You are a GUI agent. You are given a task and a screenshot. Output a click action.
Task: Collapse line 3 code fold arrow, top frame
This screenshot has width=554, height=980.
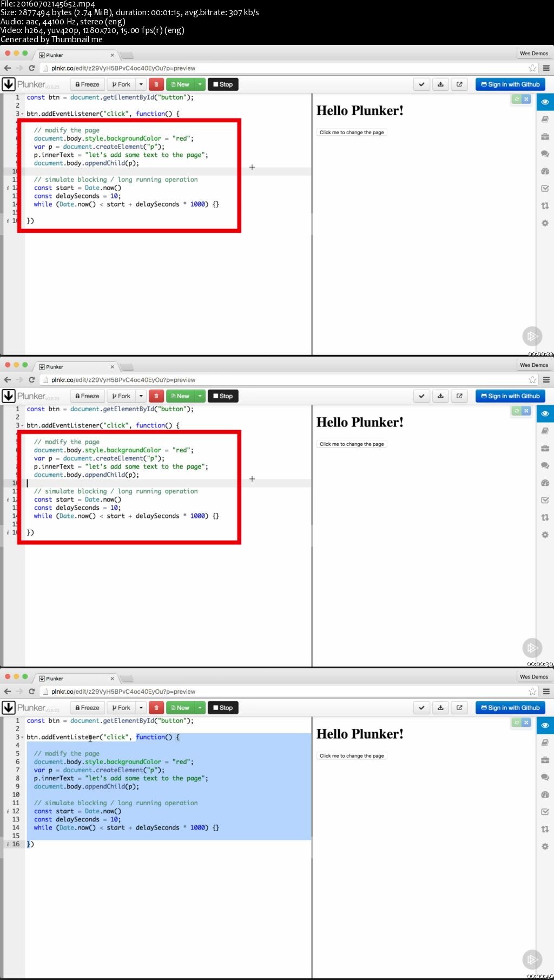[x=22, y=114]
